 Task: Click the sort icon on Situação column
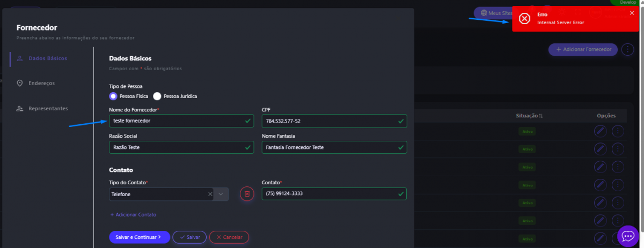click(540, 116)
